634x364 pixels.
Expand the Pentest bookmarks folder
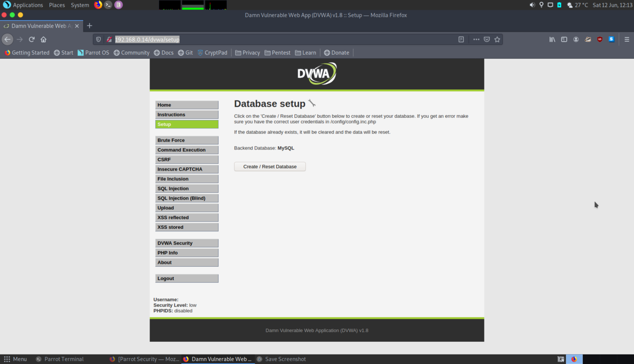[x=277, y=53]
